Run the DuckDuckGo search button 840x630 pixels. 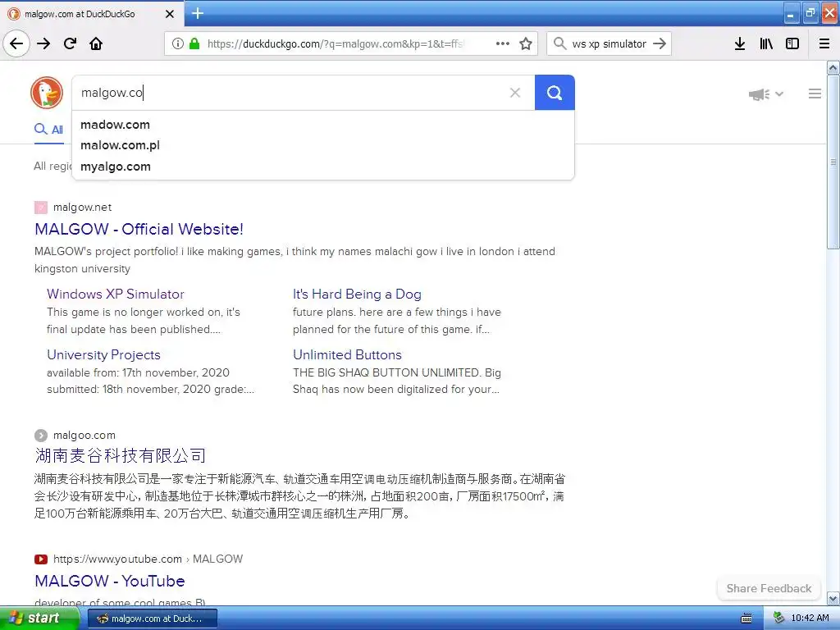tap(555, 93)
